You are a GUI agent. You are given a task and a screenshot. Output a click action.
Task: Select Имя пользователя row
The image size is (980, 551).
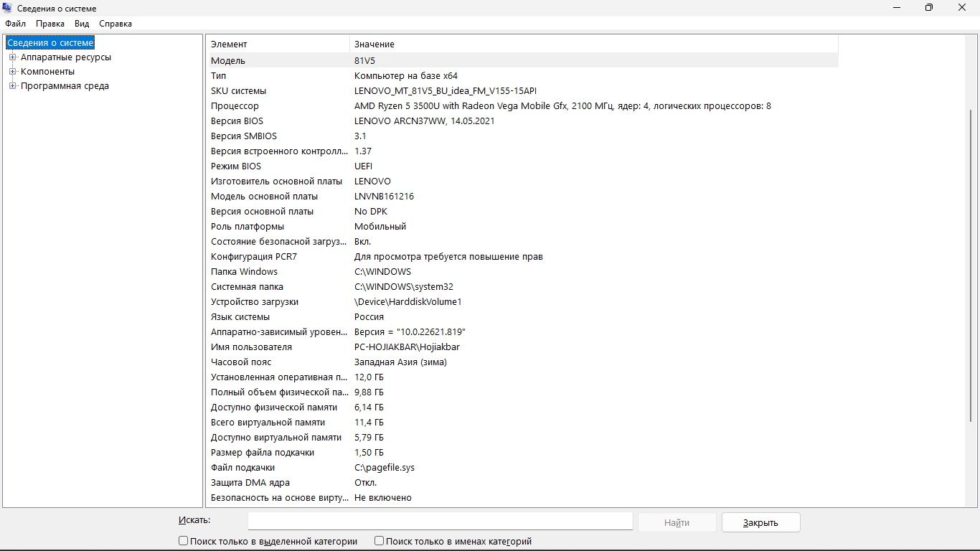pyautogui.click(x=524, y=347)
